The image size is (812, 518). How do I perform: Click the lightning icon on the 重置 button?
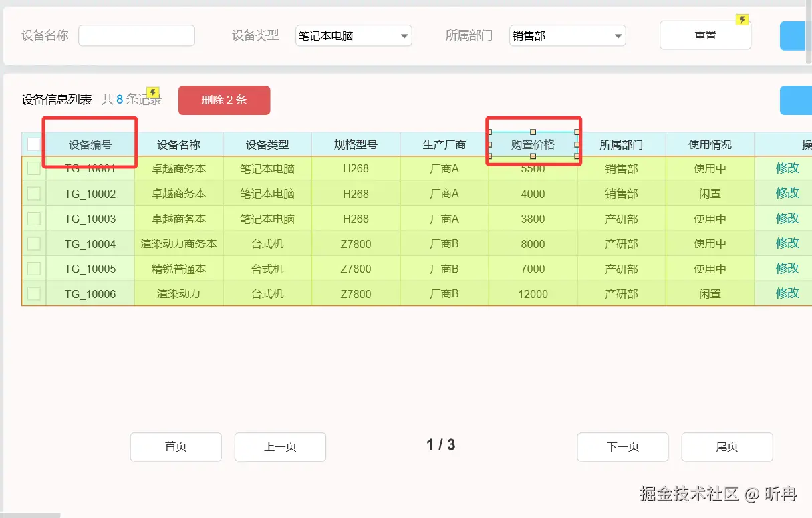[742, 20]
